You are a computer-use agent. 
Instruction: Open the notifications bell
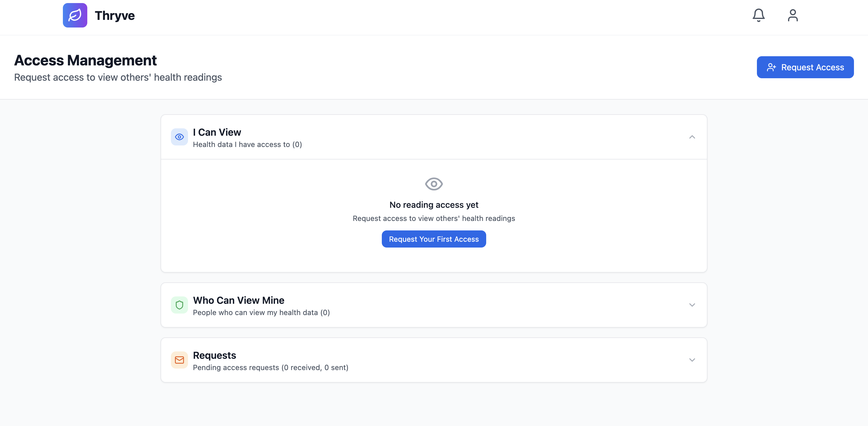coord(758,16)
